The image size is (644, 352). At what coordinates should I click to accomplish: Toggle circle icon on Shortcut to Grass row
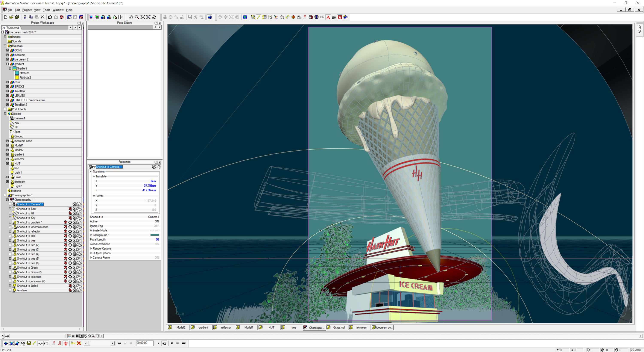point(70,267)
